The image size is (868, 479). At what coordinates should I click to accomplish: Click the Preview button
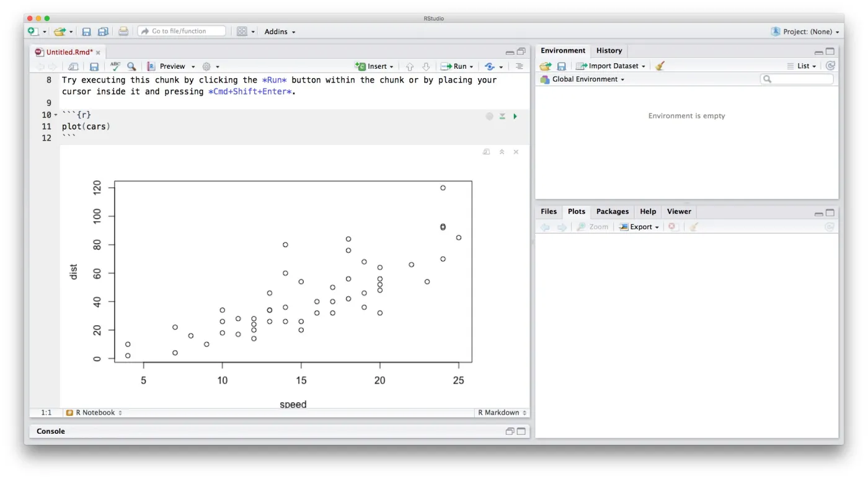point(166,66)
